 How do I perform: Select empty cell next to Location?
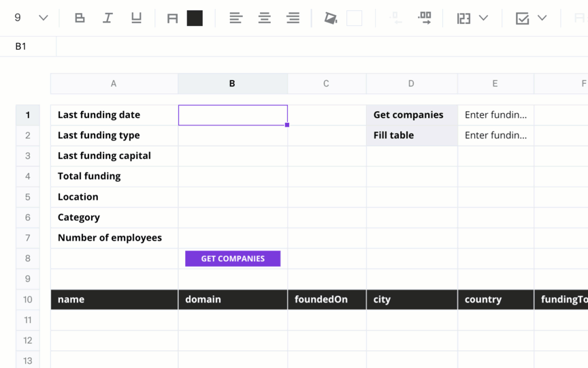(x=233, y=197)
